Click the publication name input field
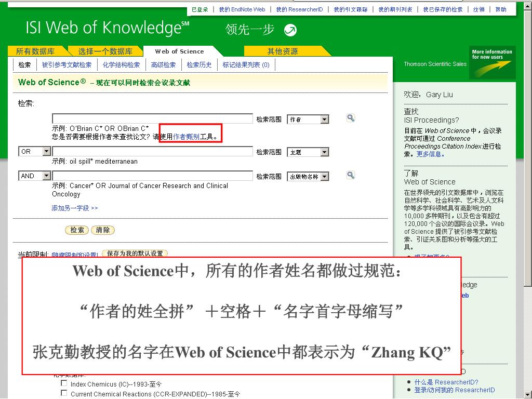Screen dimensions: 532x399 [152, 176]
